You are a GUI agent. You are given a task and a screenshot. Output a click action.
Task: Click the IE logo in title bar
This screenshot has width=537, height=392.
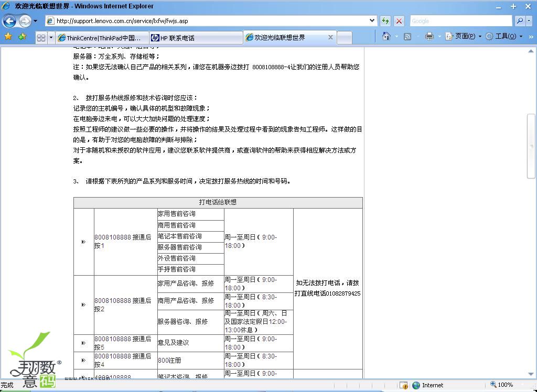[x=6, y=6]
